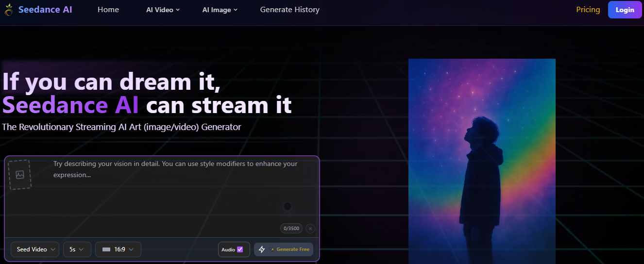This screenshot has width=644, height=264.
Task: Click the Login button
Action: [x=625, y=10]
